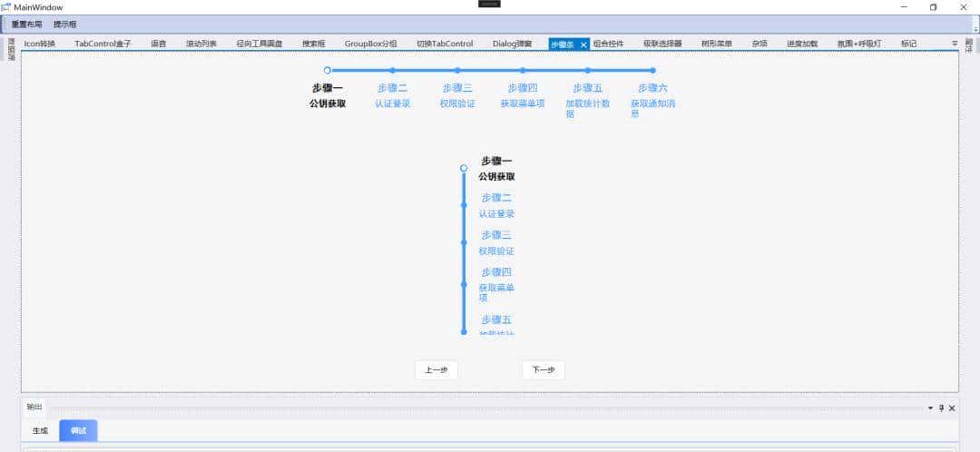Screen dimensions: 980x452
Task: Switch to the Dialog弹窗 tab
Action: point(512,44)
